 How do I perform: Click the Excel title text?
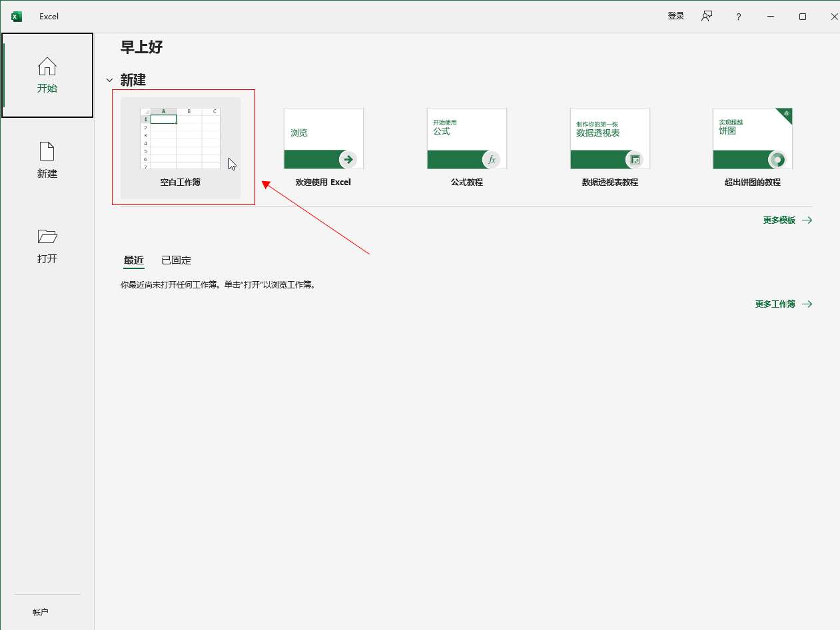pyautogui.click(x=49, y=17)
